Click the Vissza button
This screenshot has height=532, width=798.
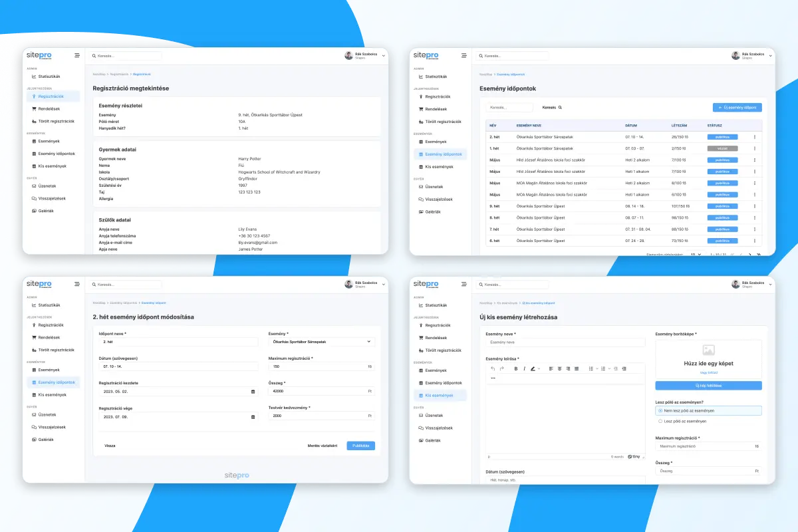(110, 446)
